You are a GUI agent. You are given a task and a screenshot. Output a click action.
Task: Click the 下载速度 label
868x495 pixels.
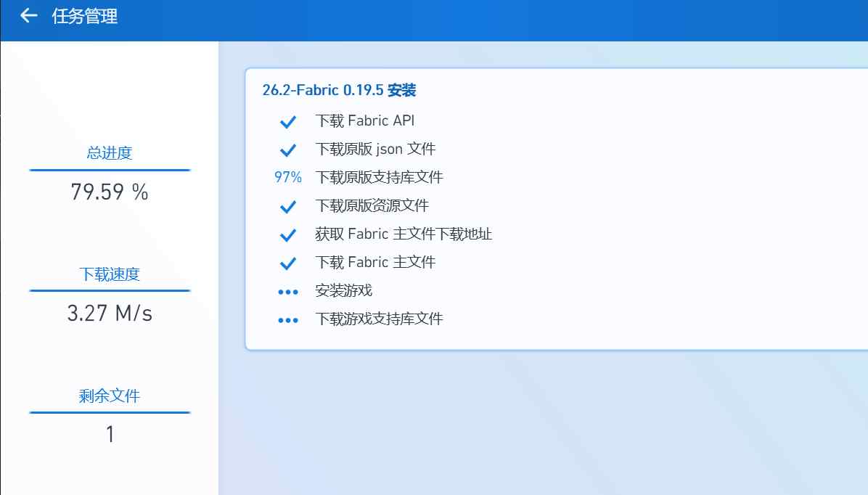point(110,274)
